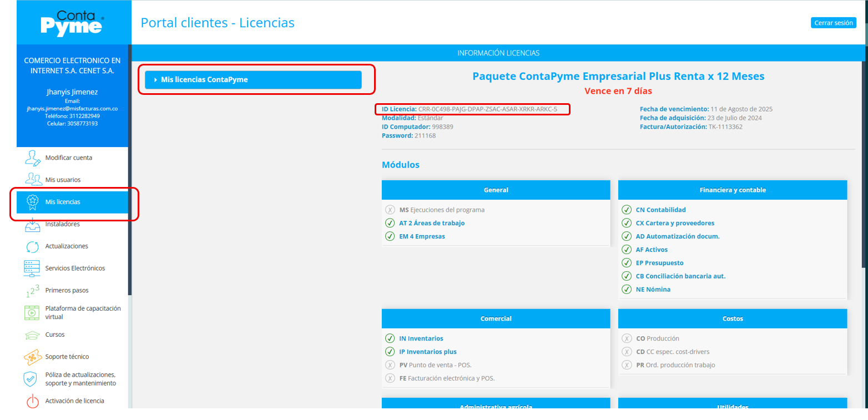
Task: Click the Activación de licencia power icon
Action: [x=33, y=401]
